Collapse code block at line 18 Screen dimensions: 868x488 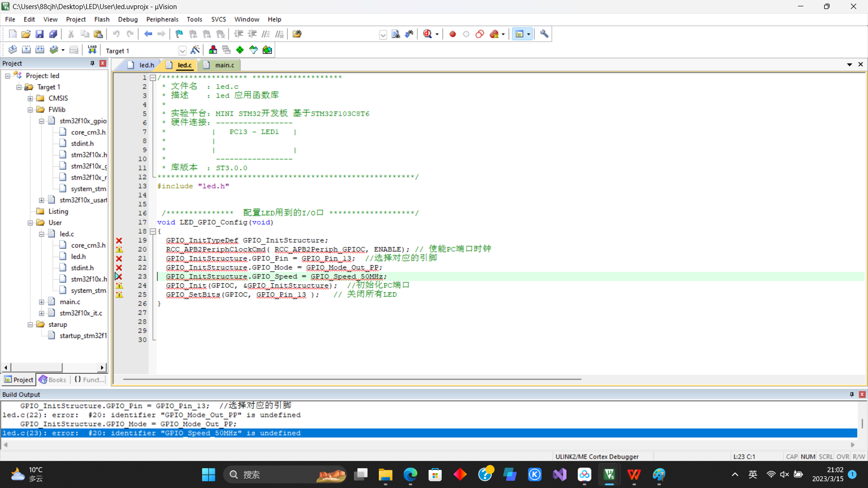point(153,231)
